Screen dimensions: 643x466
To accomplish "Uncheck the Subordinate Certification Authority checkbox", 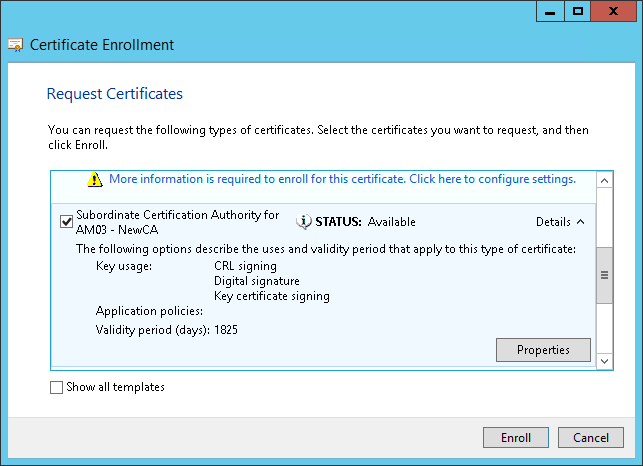I will (66, 222).
